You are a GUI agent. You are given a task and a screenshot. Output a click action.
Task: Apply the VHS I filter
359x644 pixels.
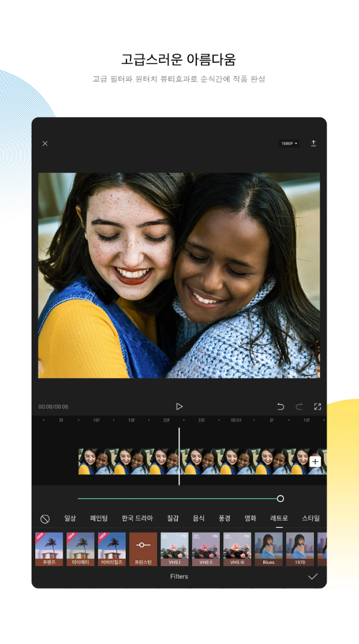[174, 549]
